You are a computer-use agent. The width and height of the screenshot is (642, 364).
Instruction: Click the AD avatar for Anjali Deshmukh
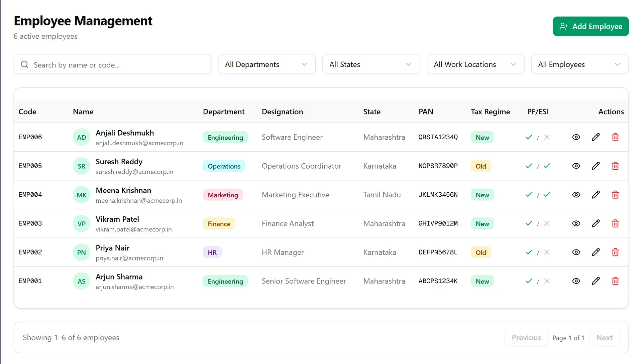(82, 137)
